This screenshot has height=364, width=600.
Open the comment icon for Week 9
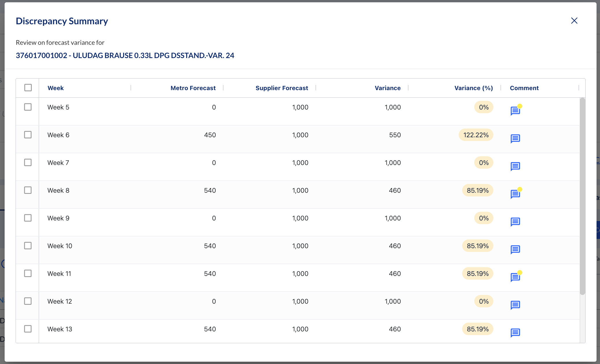click(515, 222)
